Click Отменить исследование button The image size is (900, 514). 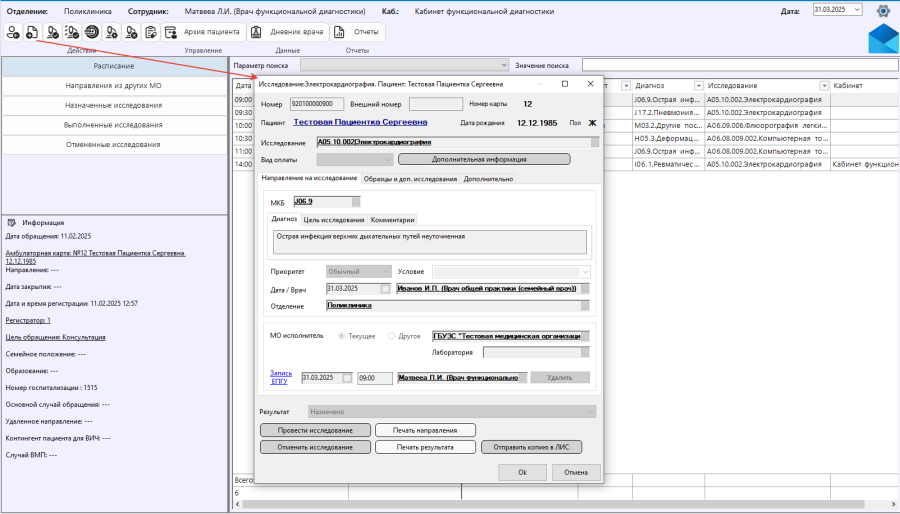(x=315, y=447)
